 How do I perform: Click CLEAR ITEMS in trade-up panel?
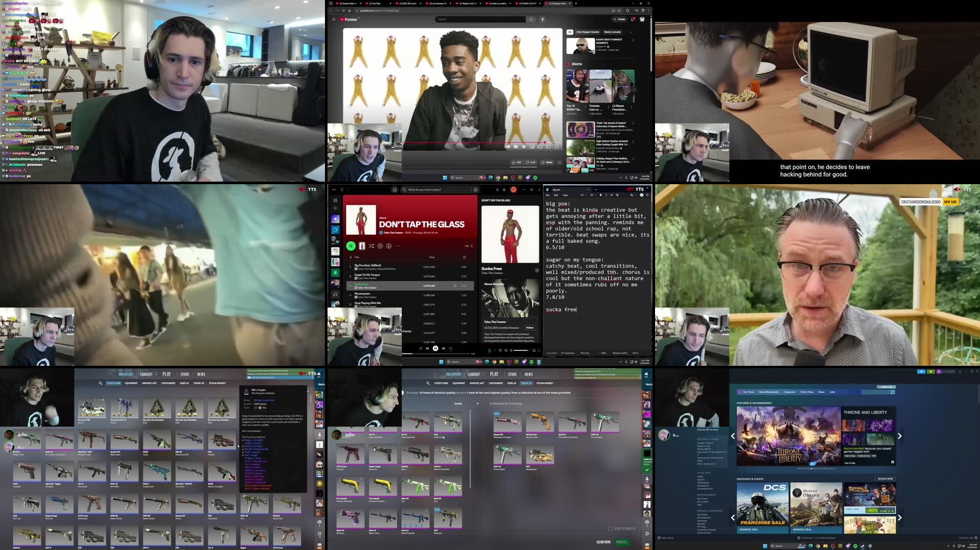coord(603,542)
